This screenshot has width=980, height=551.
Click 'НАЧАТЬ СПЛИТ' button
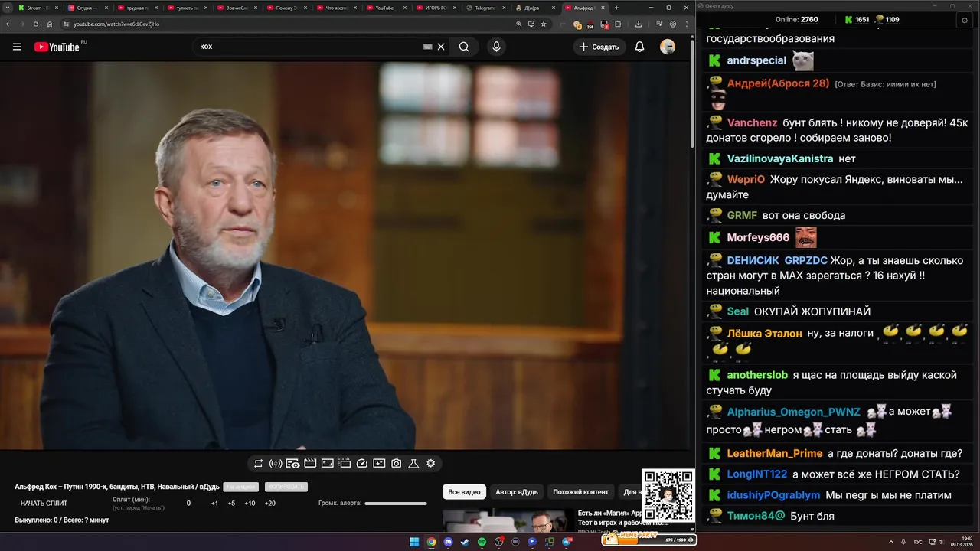click(44, 504)
